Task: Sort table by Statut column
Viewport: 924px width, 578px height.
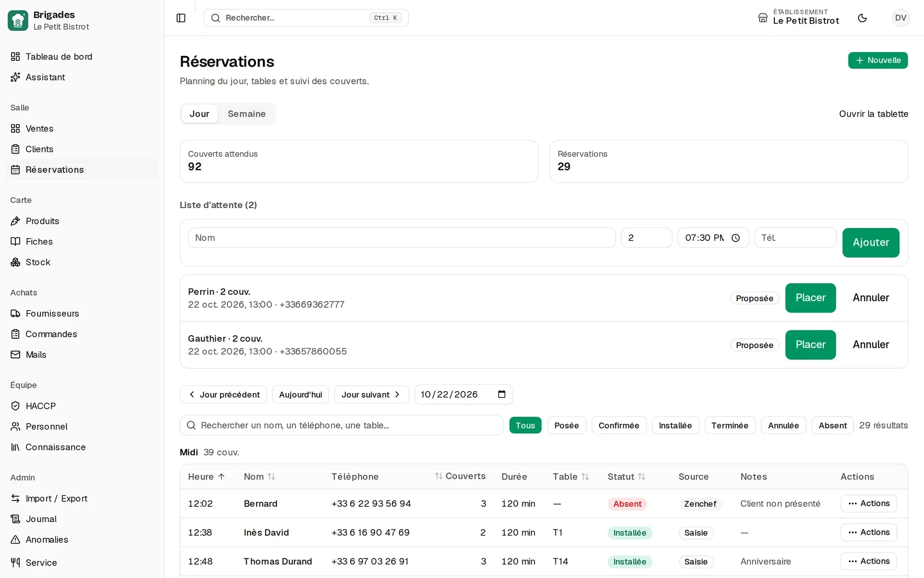Action: coord(626,476)
